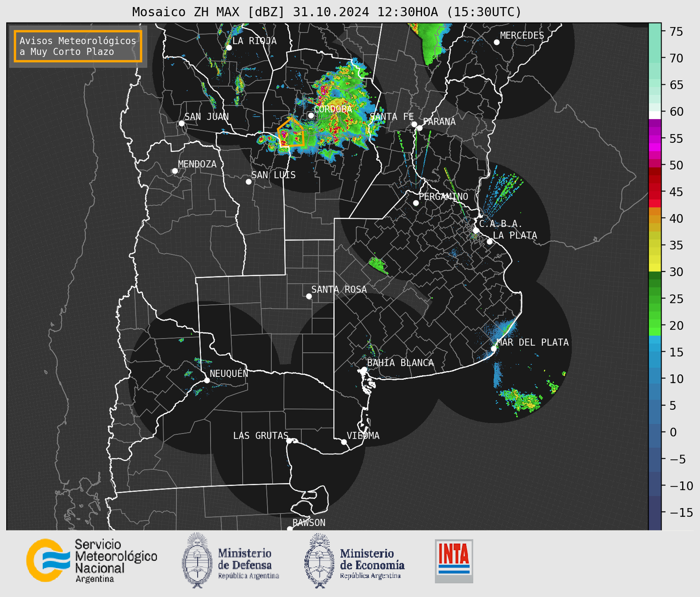Click the Santa Rosa city marker dot

click(309, 296)
